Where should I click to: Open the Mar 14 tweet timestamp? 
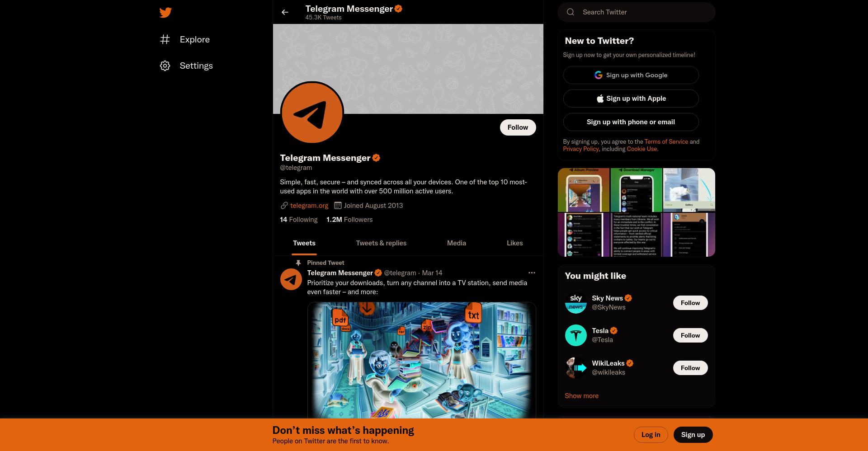pyautogui.click(x=432, y=273)
